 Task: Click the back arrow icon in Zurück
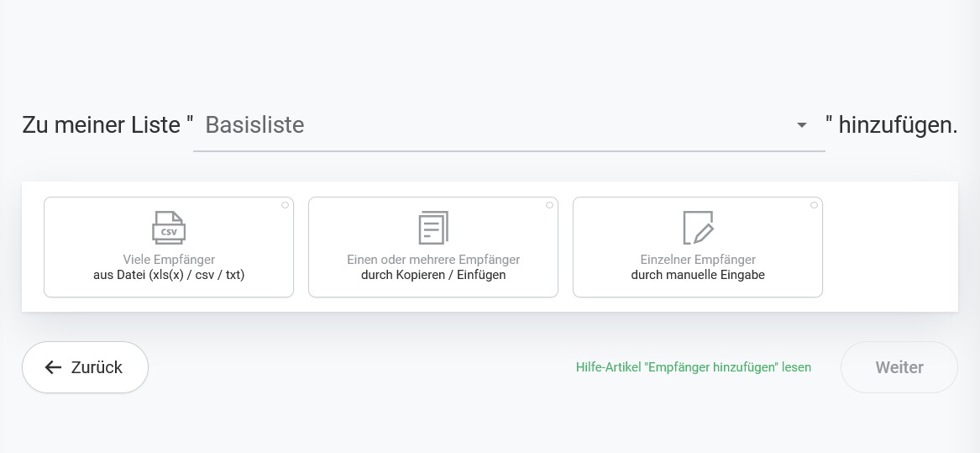[x=53, y=367]
